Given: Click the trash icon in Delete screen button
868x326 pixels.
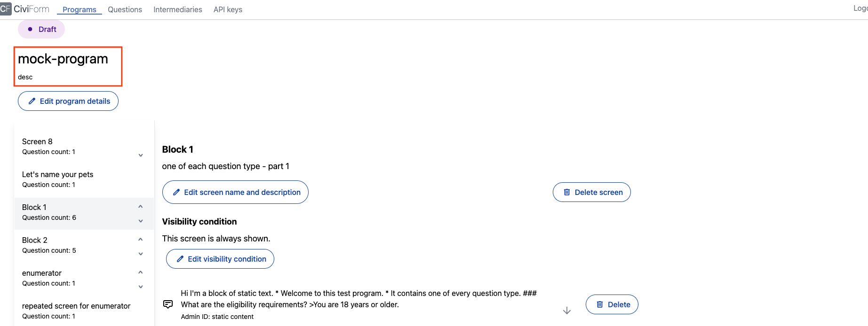Looking at the screenshot, I should click(x=567, y=192).
